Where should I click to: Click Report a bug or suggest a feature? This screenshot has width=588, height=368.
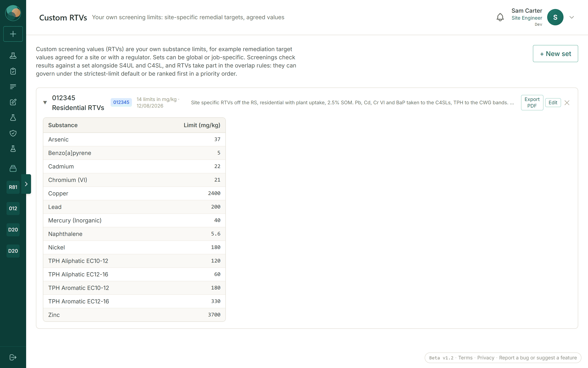(538, 358)
